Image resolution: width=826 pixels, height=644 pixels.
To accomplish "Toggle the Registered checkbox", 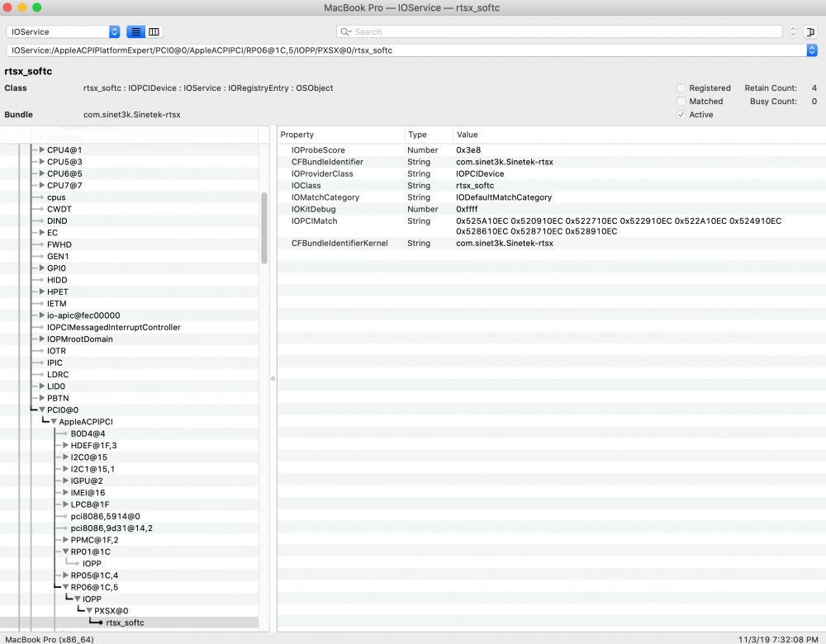I will click(681, 88).
